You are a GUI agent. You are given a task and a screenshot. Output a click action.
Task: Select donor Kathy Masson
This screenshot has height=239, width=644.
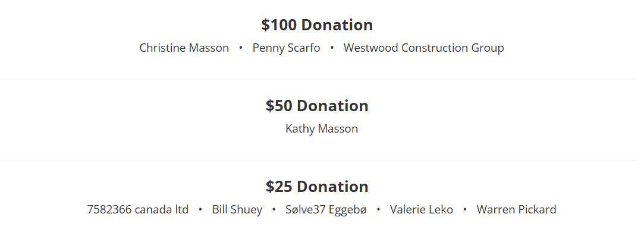coord(321,128)
